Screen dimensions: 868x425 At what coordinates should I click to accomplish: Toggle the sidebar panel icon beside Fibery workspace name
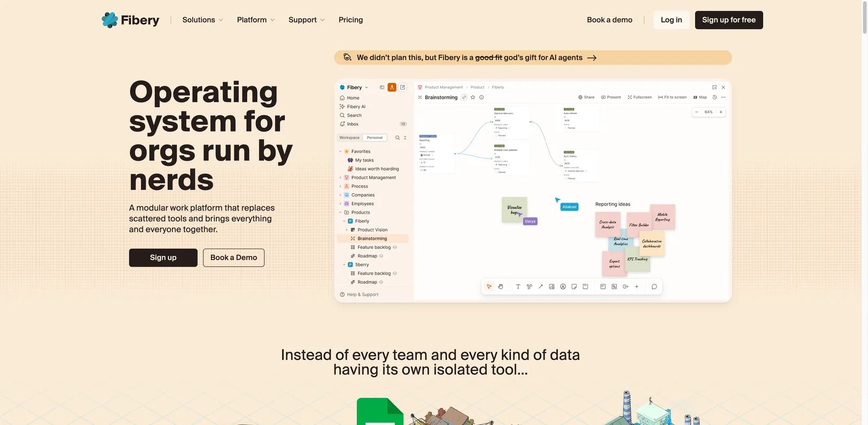382,87
